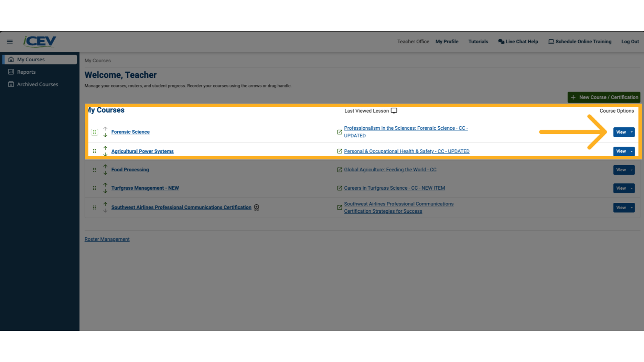Click the Last Viewed Lesson screen icon
Image resolution: width=644 pixels, height=362 pixels.
click(x=394, y=111)
